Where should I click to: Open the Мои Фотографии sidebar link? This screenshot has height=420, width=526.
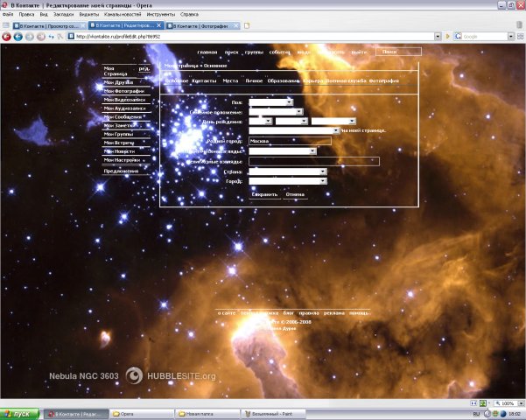point(124,91)
